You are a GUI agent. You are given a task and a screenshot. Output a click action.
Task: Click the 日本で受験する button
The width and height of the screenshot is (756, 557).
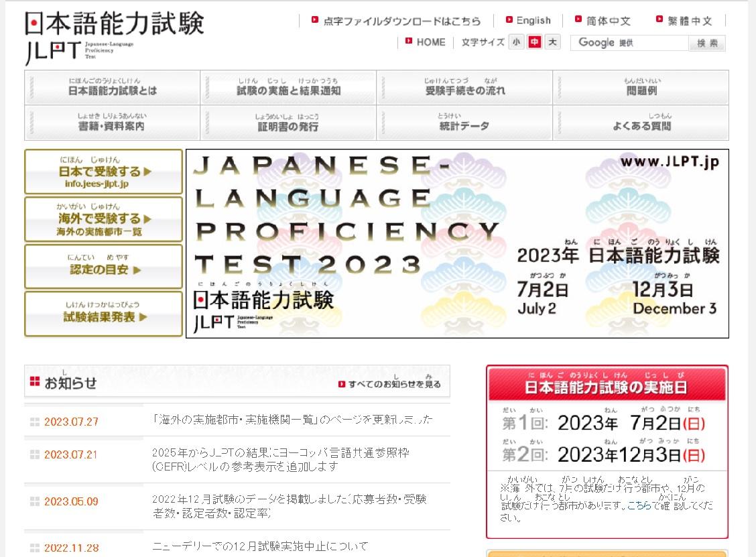tap(104, 172)
